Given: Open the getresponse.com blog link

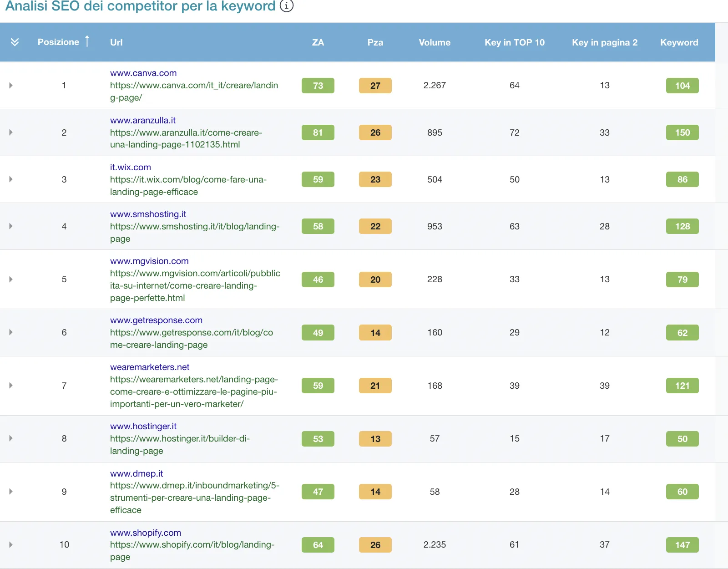Looking at the screenshot, I should tap(191, 339).
